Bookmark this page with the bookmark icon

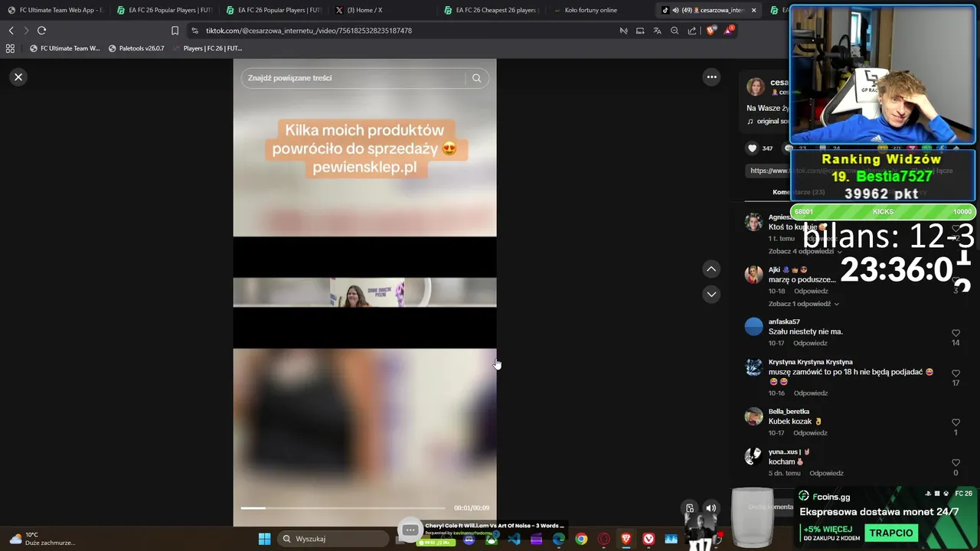coord(175,31)
